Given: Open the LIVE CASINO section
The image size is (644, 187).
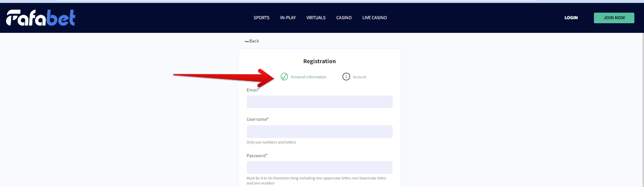Looking at the screenshot, I should pyautogui.click(x=375, y=18).
